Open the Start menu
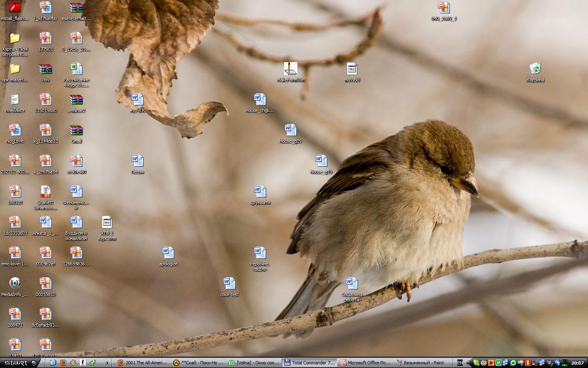The height and width of the screenshot is (368, 588). 19,363
